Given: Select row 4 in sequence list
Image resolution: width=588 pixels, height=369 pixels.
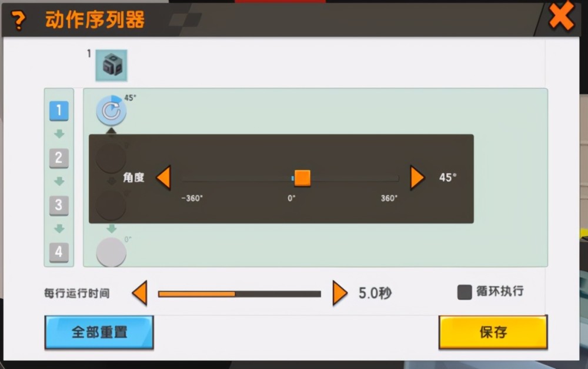Looking at the screenshot, I should click(59, 252).
